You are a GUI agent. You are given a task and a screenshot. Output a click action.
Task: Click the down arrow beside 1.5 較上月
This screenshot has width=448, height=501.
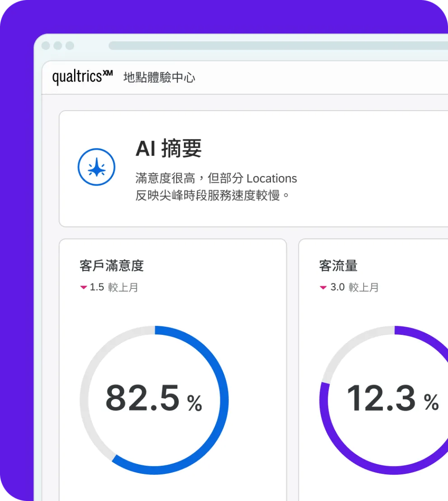click(x=84, y=287)
